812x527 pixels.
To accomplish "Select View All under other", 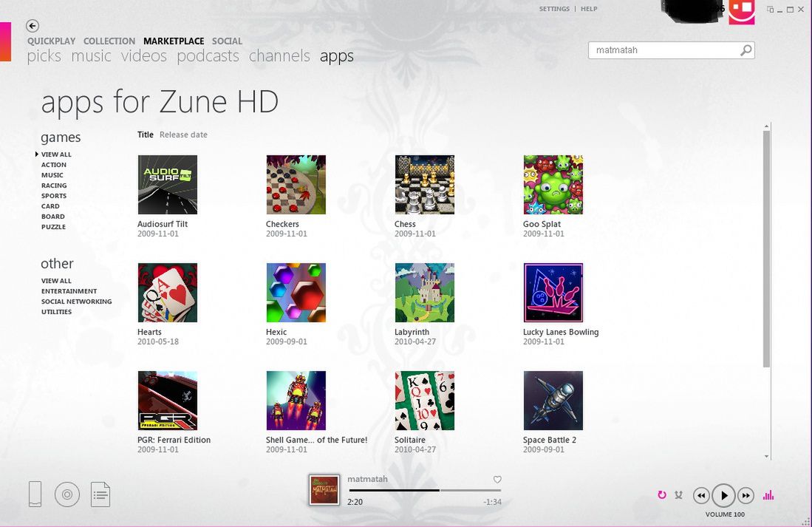I will coord(56,281).
